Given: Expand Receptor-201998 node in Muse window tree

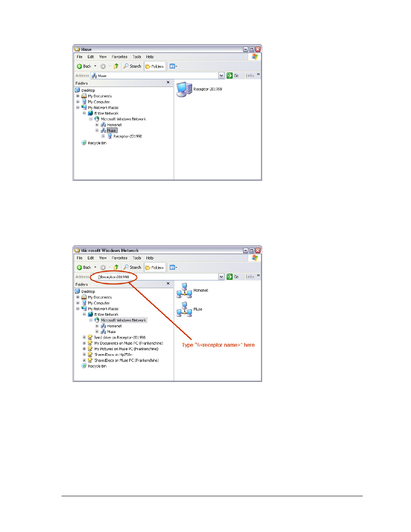Looking at the screenshot, I should [103, 136].
